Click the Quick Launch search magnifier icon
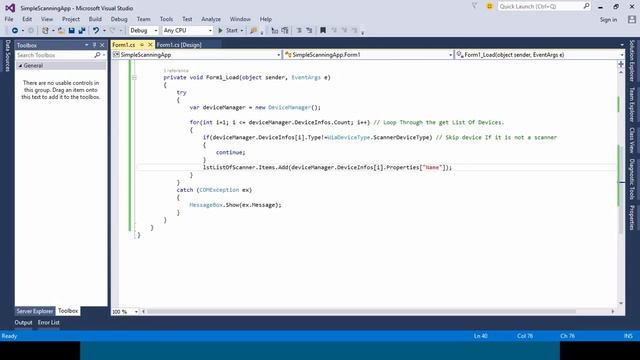 pyautogui.click(x=586, y=6)
